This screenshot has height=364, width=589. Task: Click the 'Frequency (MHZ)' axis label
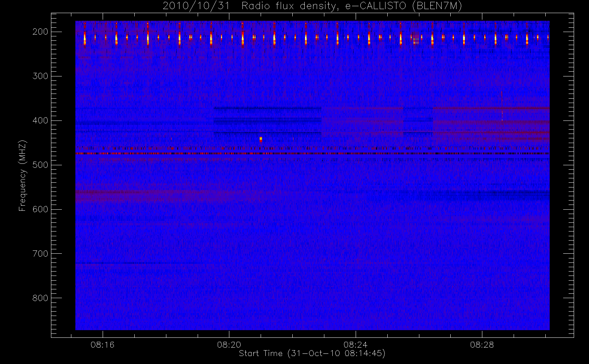point(23,175)
